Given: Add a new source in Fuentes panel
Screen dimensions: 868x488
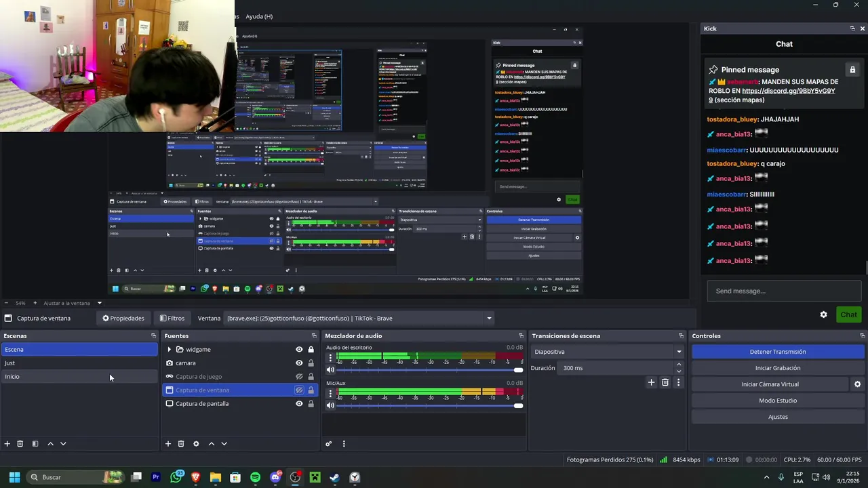Looking at the screenshot, I should pos(168,444).
